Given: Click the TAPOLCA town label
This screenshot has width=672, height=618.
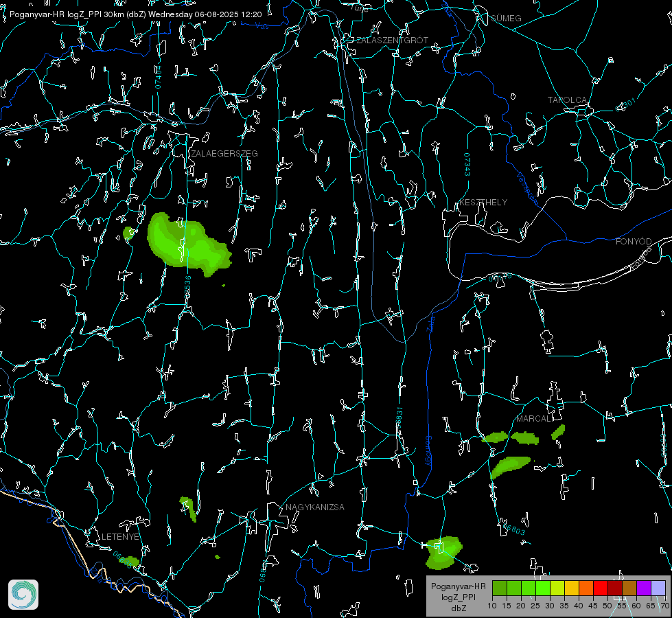Looking at the screenshot, I should pos(567,100).
